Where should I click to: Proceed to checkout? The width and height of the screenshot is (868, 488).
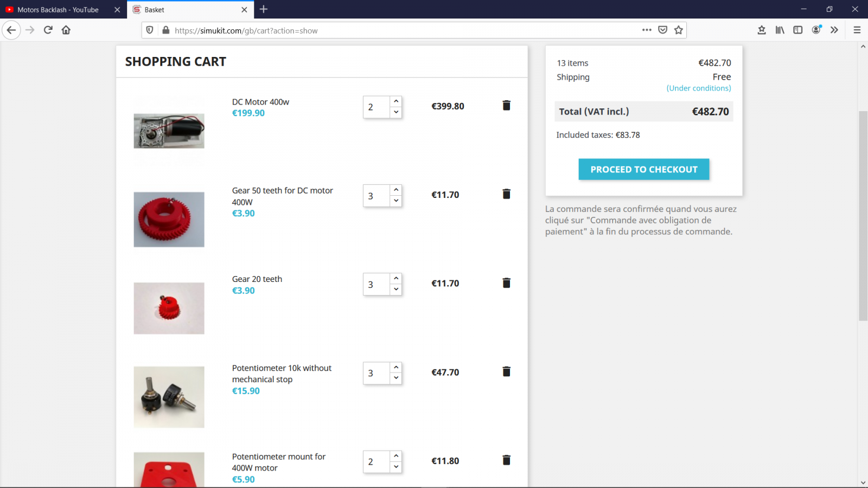(644, 169)
